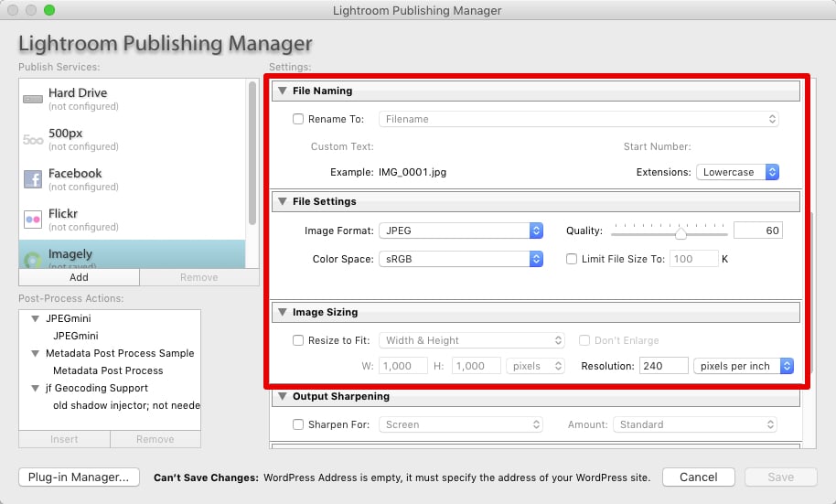Click the Facebook service icon
This screenshot has height=504, width=836.
pyautogui.click(x=33, y=178)
